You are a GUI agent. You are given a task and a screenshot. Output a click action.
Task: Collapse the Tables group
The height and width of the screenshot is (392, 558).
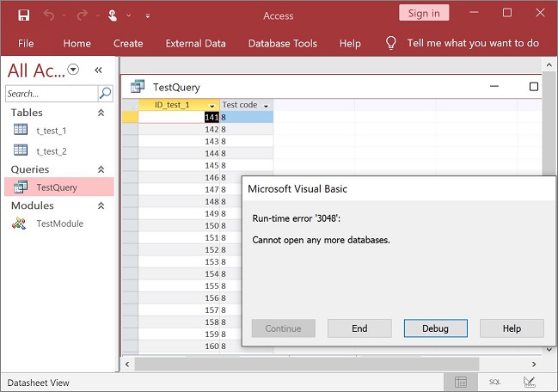point(101,113)
